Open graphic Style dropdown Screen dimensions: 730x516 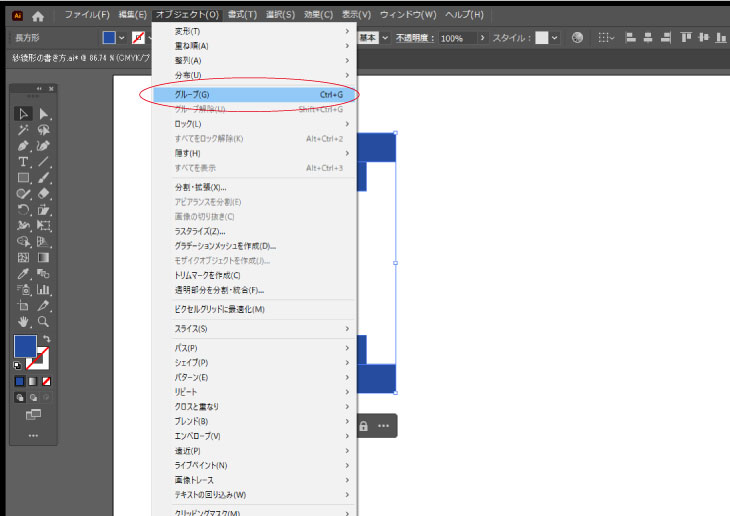pyautogui.click(x=554, y=38)
